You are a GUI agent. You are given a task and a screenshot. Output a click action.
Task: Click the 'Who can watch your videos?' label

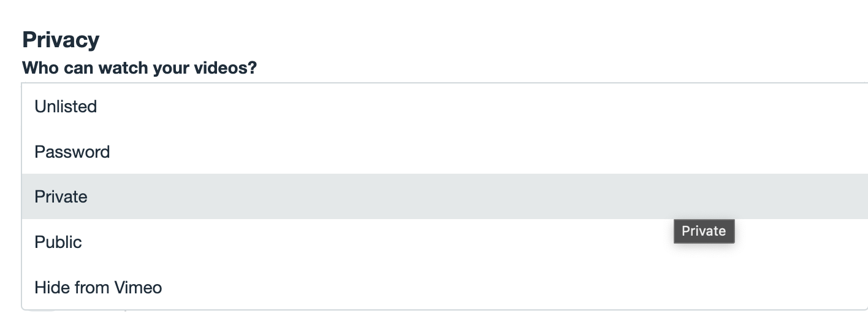[x=139, y=68]
